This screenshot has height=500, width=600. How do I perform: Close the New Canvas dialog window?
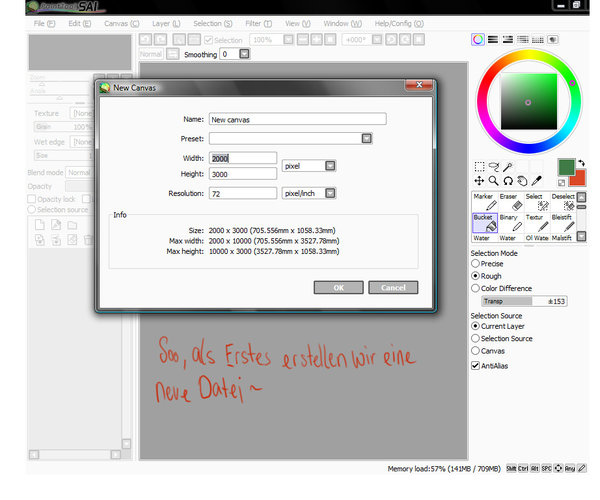(419, 85)
